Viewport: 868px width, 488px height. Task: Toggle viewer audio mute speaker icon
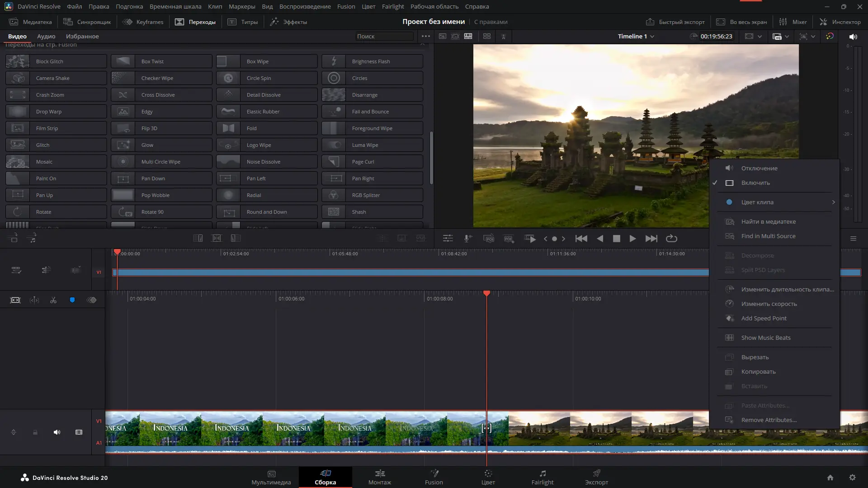click(x=853, y=37)
